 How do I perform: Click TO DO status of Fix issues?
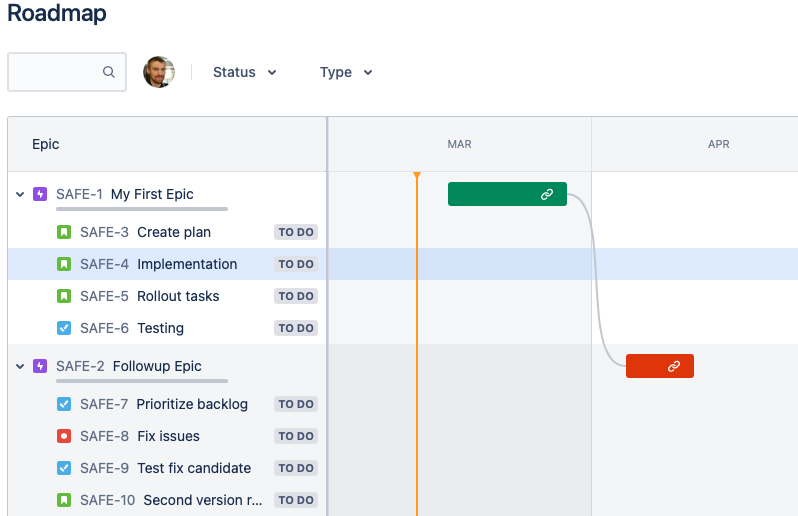[296, 436]
